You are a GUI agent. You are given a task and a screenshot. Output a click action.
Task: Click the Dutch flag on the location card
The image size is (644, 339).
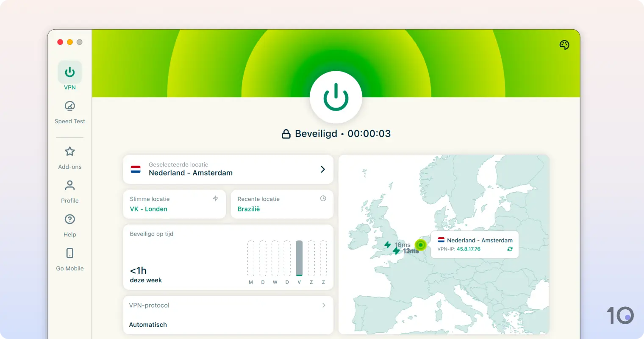click(x=135, y=169)
